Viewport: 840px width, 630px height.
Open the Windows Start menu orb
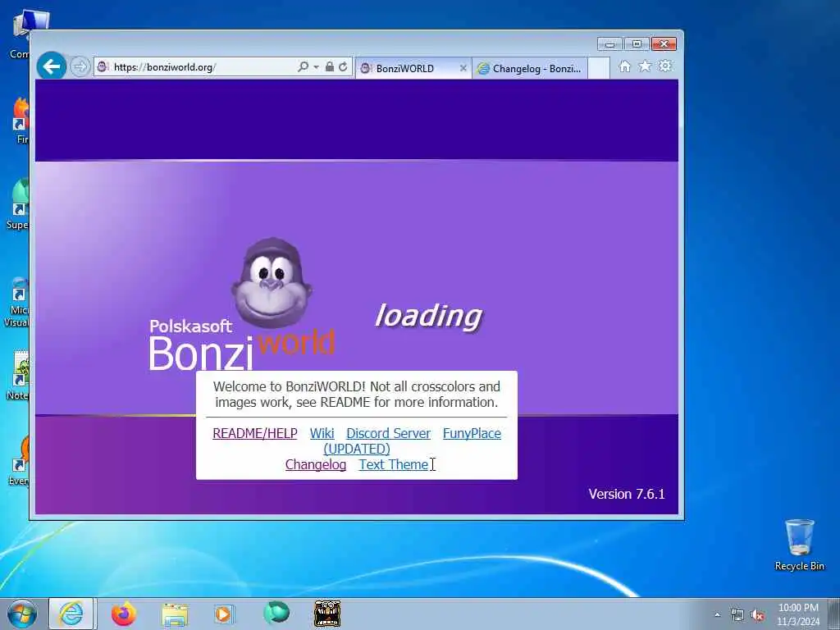[22, 614]
